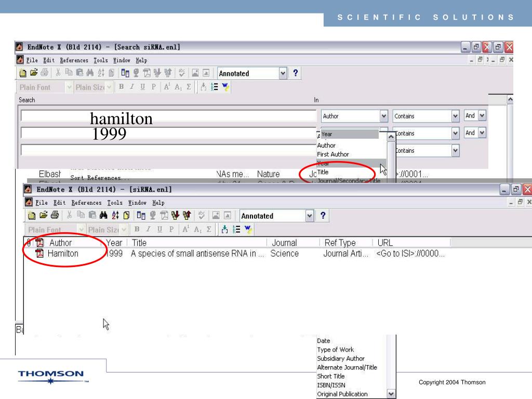Click scroll up arrow of field dropdown list
The width and height of the screenshot is (532, 399).
tap(391, 137)
